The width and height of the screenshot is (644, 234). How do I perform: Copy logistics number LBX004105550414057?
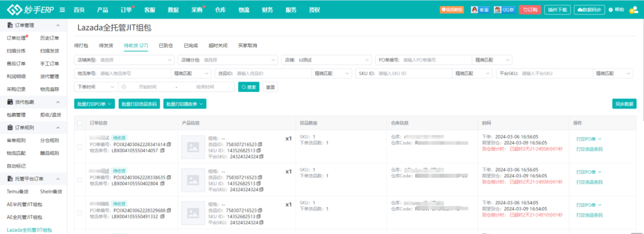coord(162,150)
